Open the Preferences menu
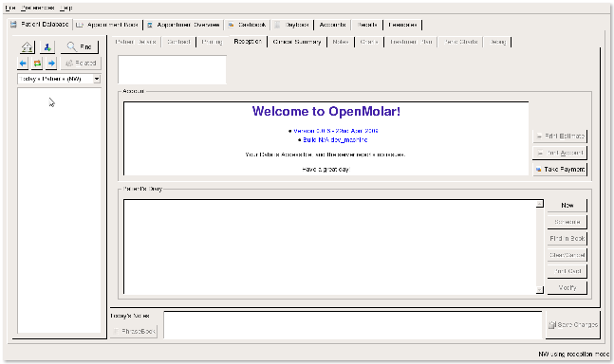The height and width of the screenshot is (364, 614). pyautogui.click(x=38, y=8)
